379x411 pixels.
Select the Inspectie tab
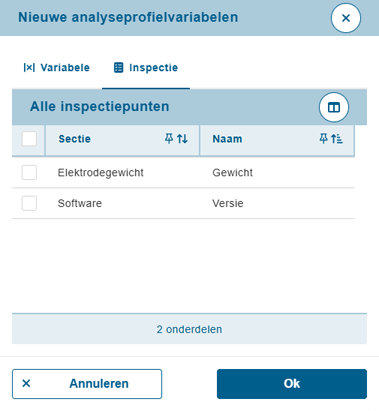pyautogui.click(x=146, y=68)
